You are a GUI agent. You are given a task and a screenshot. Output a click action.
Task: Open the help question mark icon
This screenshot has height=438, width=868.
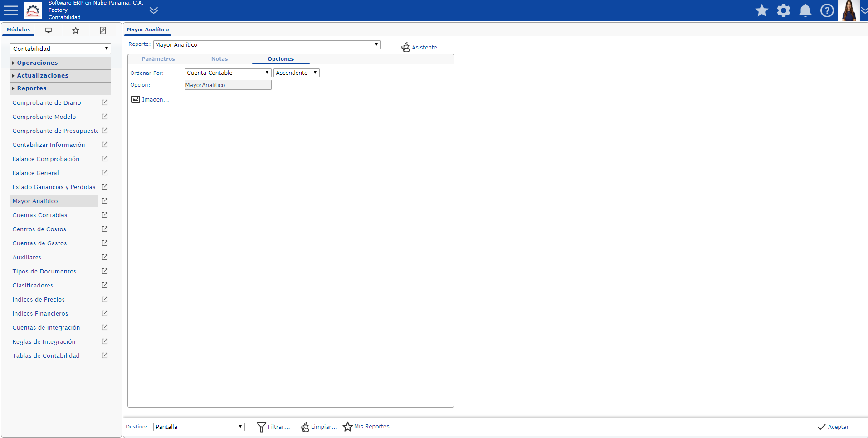tap(827, 10)
